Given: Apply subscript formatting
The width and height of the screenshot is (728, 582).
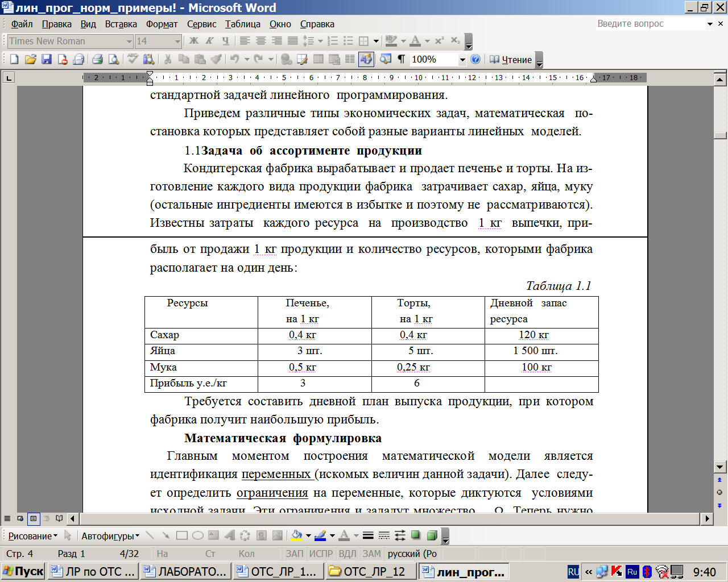Looking at the screenshot, I should (x=455, y=41).
